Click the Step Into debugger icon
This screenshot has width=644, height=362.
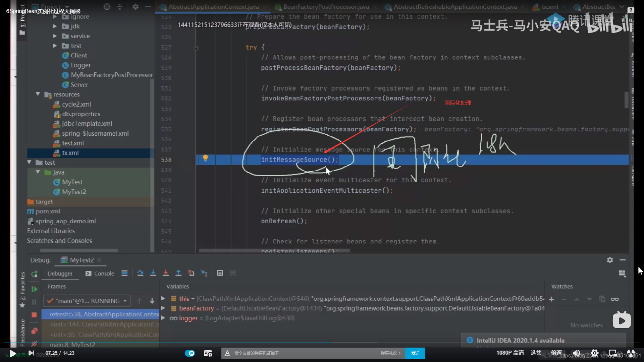coord(153,273)
